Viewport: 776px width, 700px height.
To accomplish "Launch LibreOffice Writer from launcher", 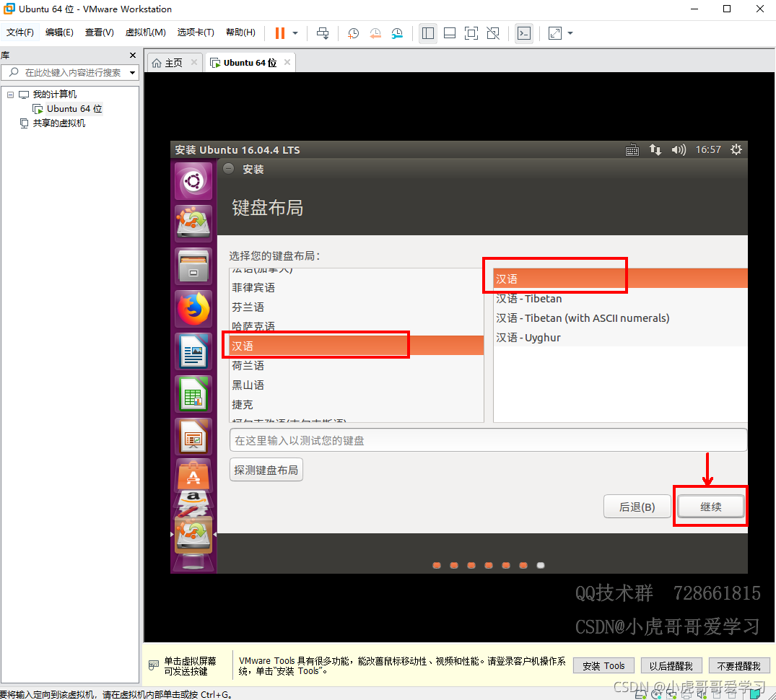I will pos(193,351).
